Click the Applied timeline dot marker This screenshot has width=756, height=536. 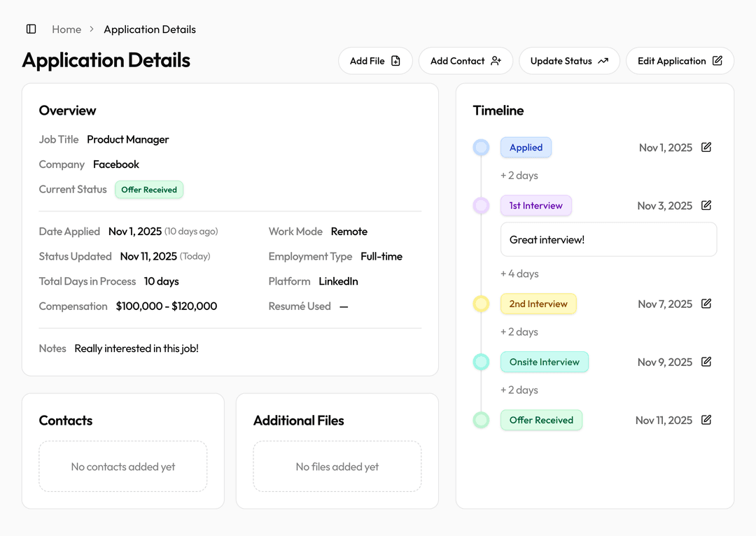[x=481, y=147]
